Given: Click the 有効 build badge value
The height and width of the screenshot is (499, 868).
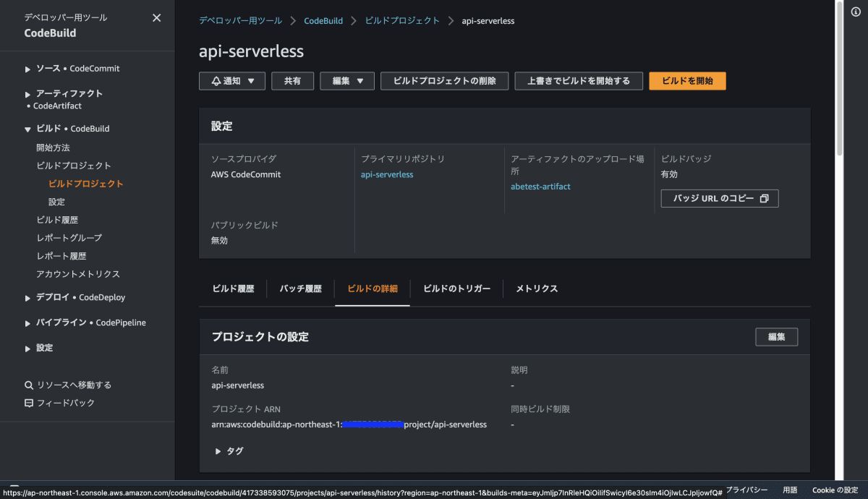Looking at the screenshot, I should tap(669, 175).
